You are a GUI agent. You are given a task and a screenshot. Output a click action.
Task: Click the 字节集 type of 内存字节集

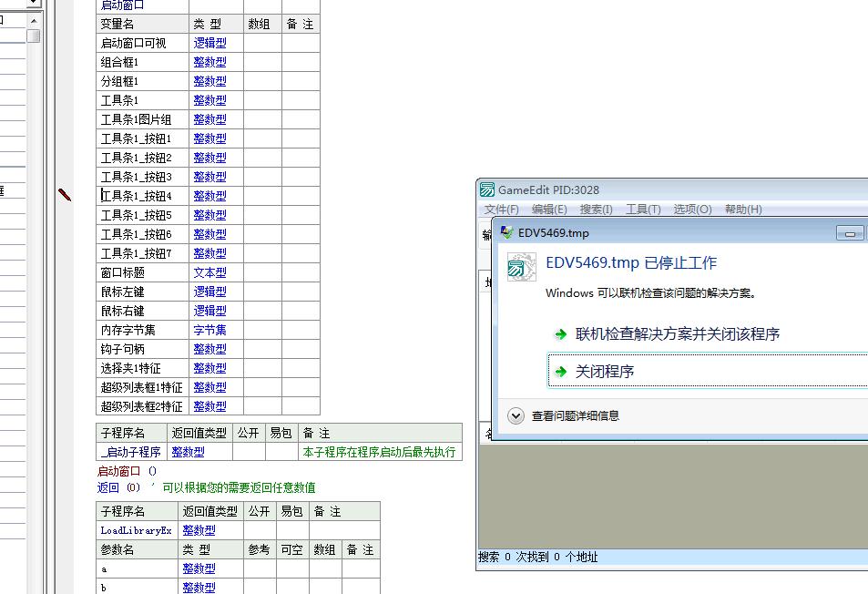pos(209,330)
